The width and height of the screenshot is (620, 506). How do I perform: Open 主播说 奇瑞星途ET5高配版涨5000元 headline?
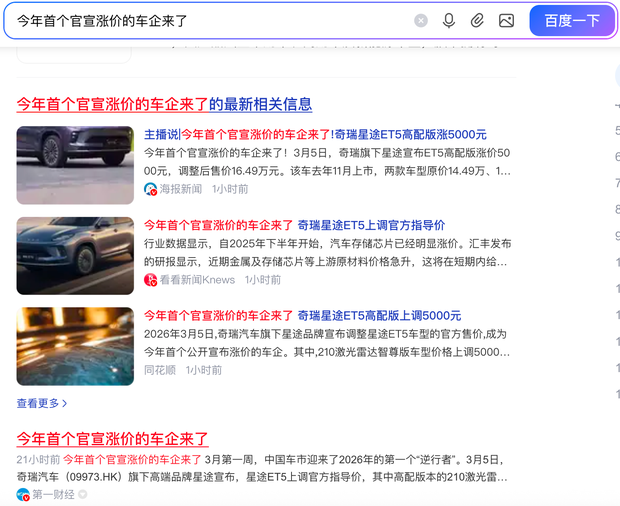(315, 134)
